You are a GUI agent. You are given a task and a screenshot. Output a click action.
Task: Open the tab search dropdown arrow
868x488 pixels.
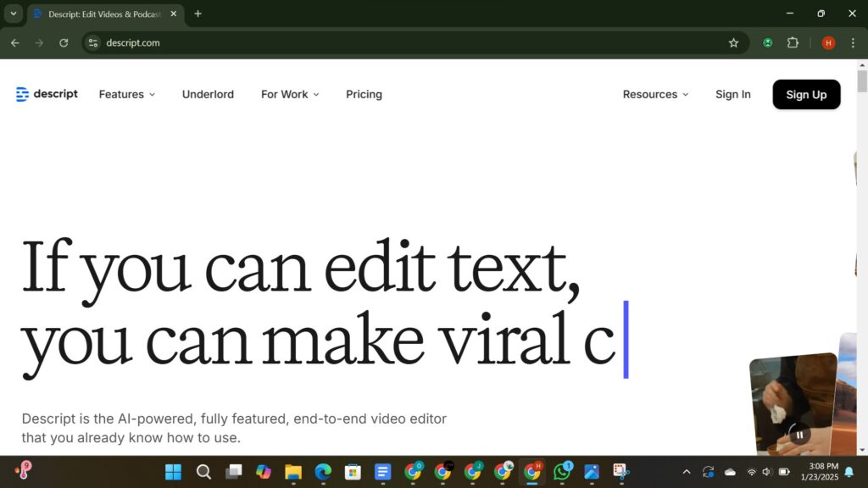tap(14, 14)
